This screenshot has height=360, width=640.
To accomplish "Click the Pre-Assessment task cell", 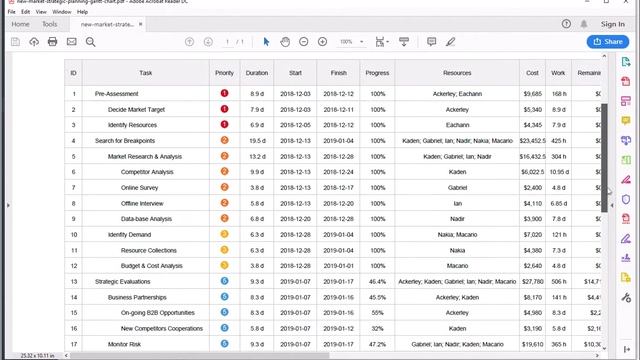I will coord(116,94).
